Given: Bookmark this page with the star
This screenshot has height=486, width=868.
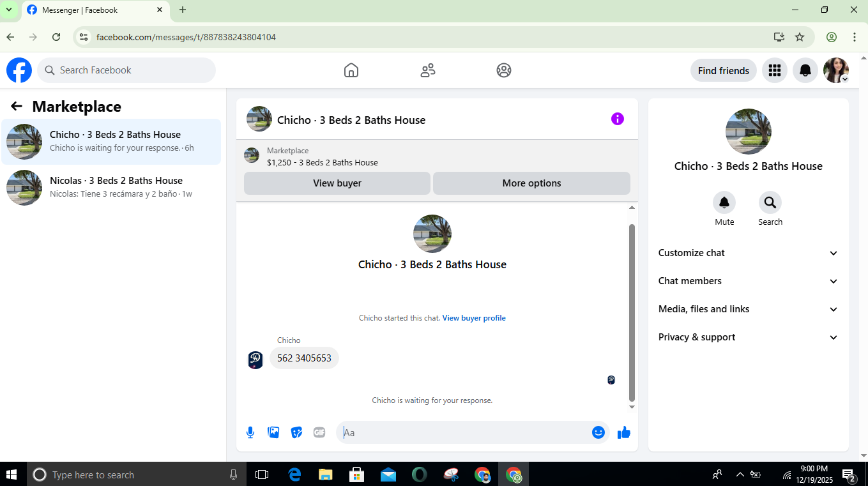Looking at the screenshot, I should point(800,37).
